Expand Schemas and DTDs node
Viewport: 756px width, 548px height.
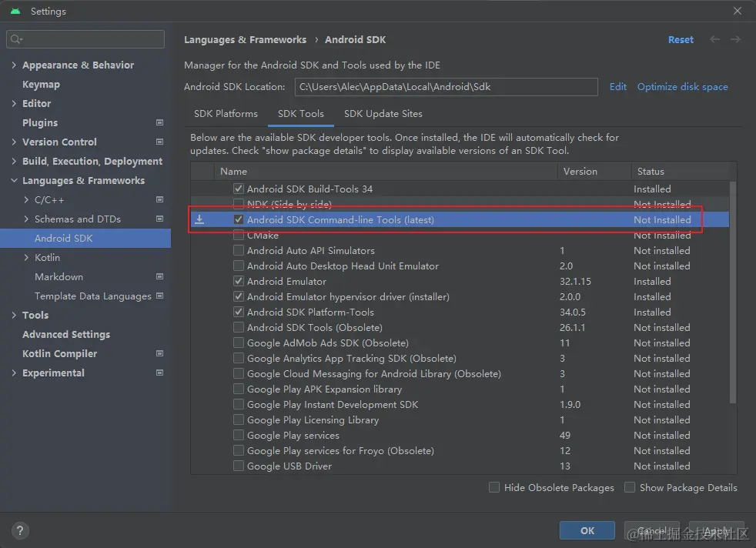26,219
